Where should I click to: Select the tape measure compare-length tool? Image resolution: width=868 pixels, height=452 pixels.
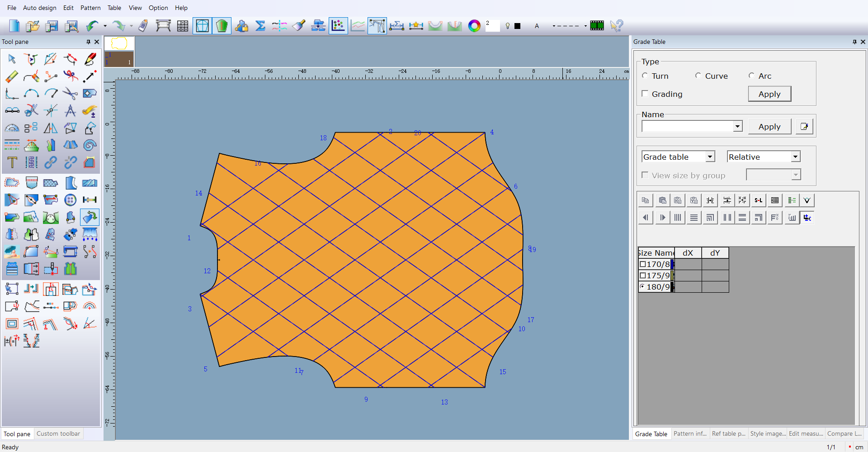90,110
